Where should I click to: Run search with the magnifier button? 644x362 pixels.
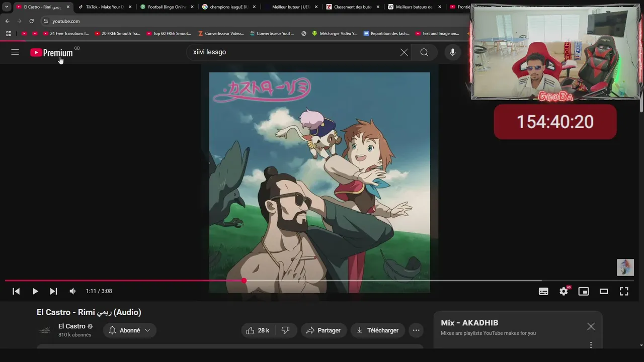pyautogui.click(x=424, y=52)
